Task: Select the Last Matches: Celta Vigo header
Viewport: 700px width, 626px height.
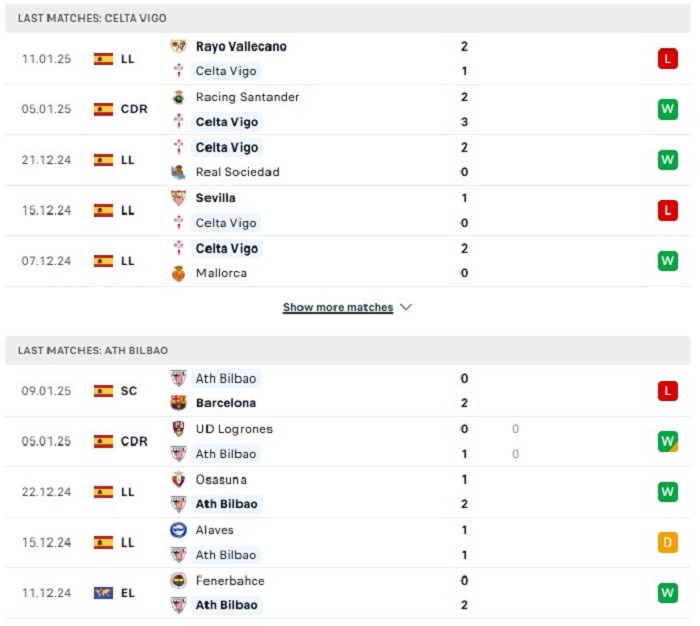Action: 348,18
